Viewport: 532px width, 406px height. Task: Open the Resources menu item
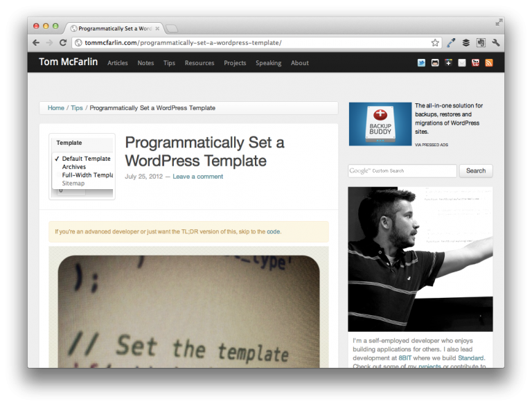[x=199, y=63]
